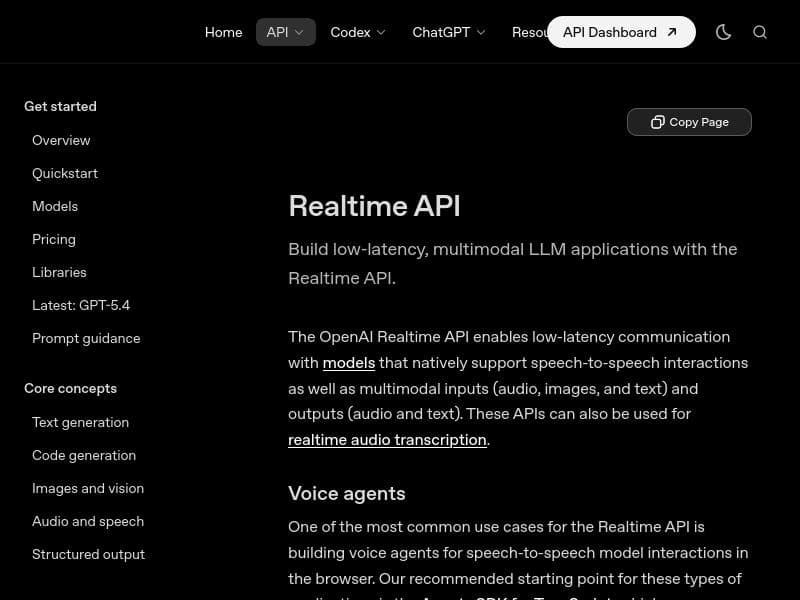Navigate to Home in the top bar
Image resolution: width=800 pixels, height=600 pixels.
223,32
